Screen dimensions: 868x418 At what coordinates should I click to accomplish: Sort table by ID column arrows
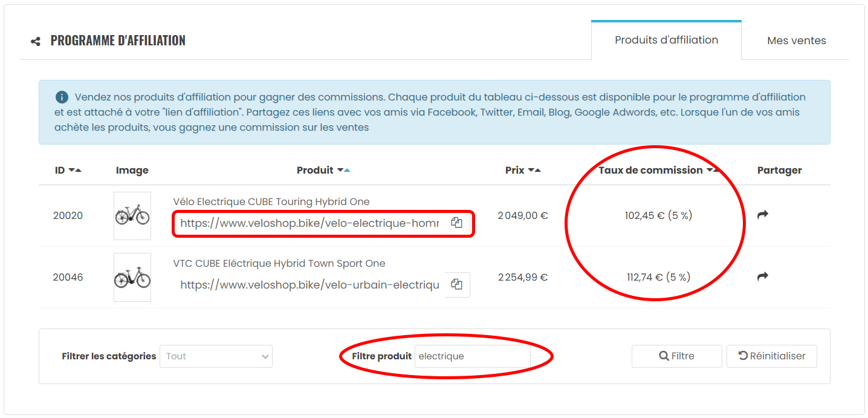tap(75, 171)
